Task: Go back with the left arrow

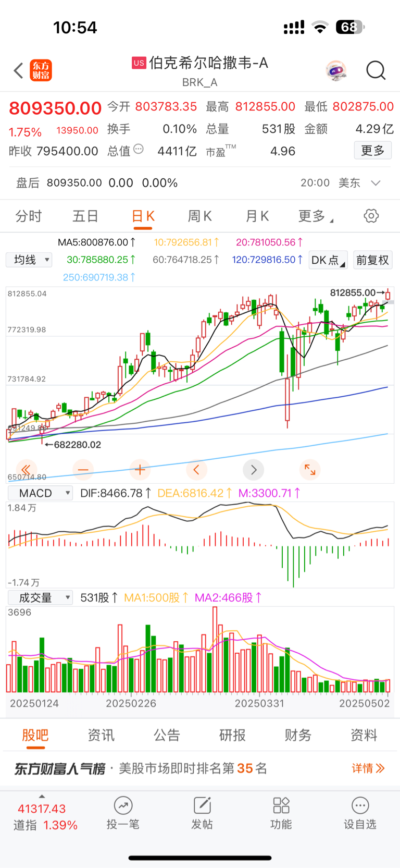Action: tap(19, 70)
